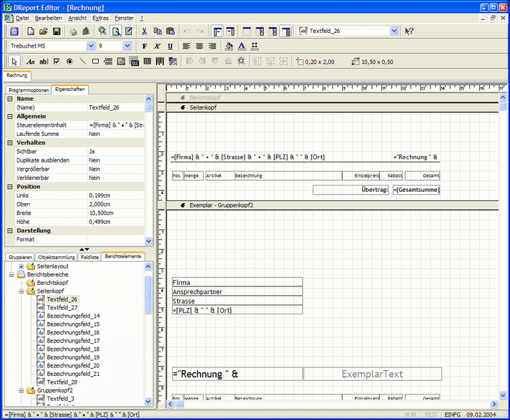Copy the selected element
This screenshot has width=510, height=420.
pyautogui.click(x=157, y=31)
